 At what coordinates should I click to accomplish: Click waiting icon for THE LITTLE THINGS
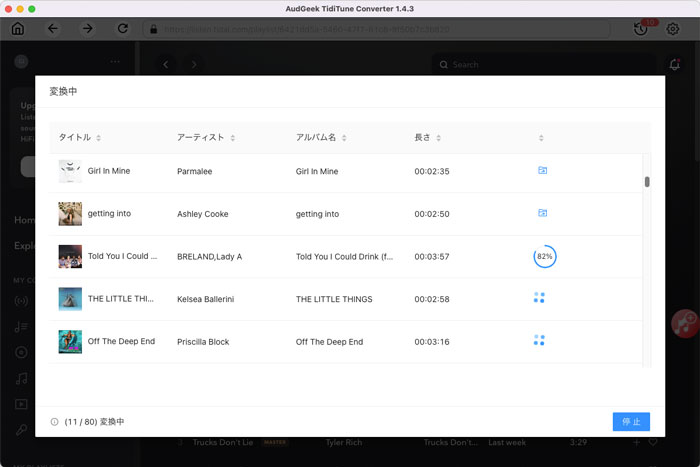tap(539, 297)
